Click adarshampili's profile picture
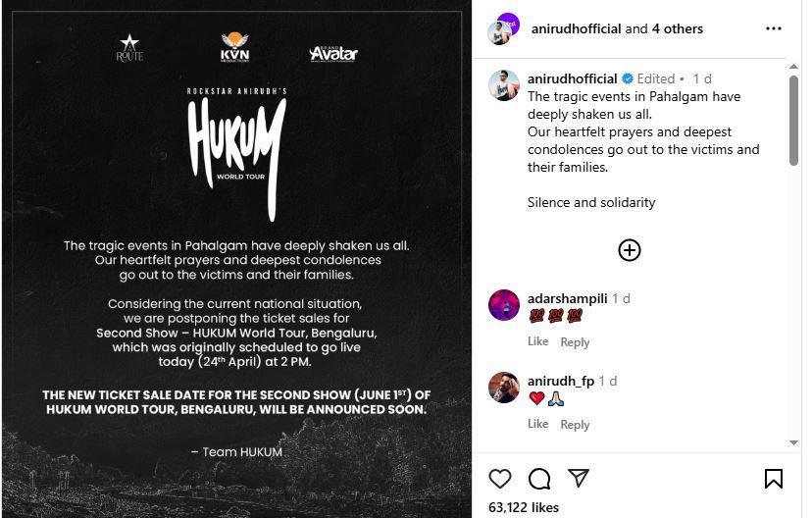This screenshot has width=812, height=518. [503, 305]
